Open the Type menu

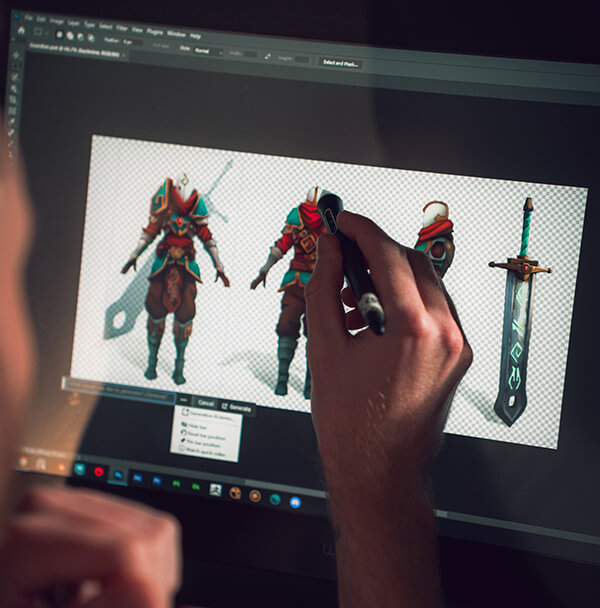pos(89,25)
